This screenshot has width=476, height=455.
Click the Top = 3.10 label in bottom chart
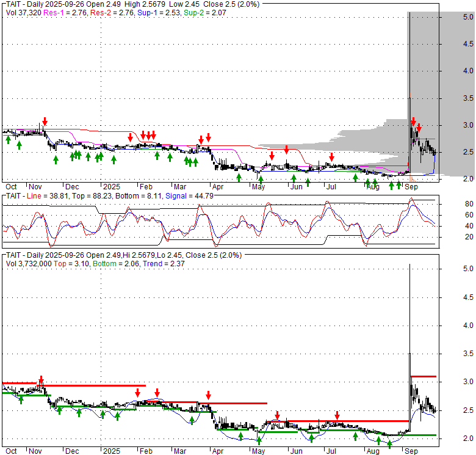coord(71,264)
